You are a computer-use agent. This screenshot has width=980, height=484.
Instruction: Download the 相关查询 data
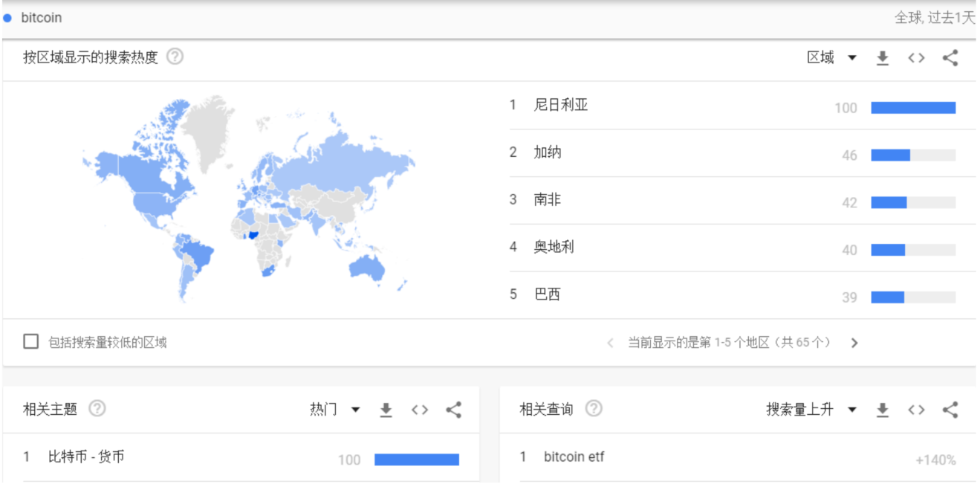tap(883, 410)
